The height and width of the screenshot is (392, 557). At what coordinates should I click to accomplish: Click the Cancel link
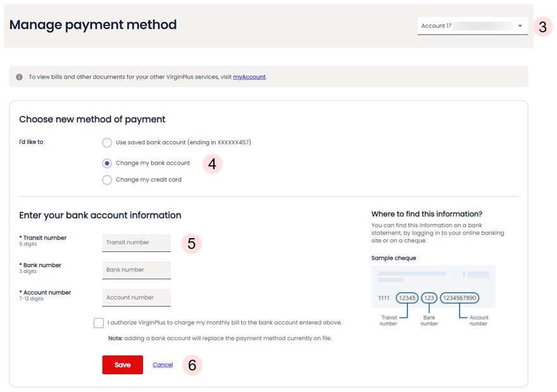163,364
